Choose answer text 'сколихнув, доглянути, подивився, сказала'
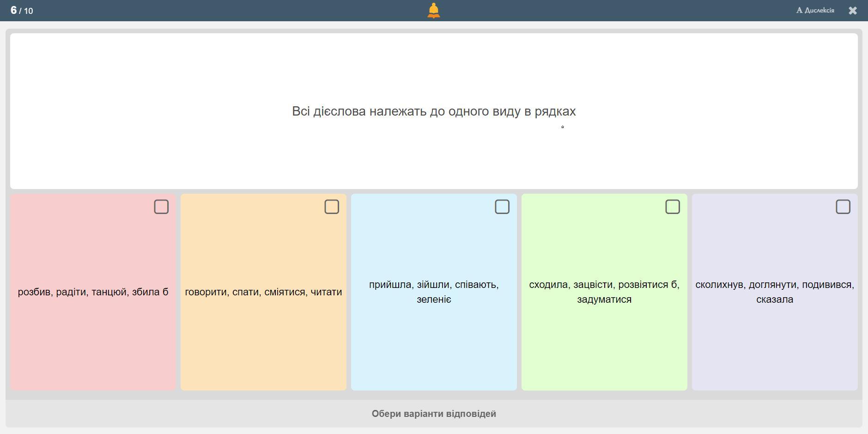 click(775, 292)
